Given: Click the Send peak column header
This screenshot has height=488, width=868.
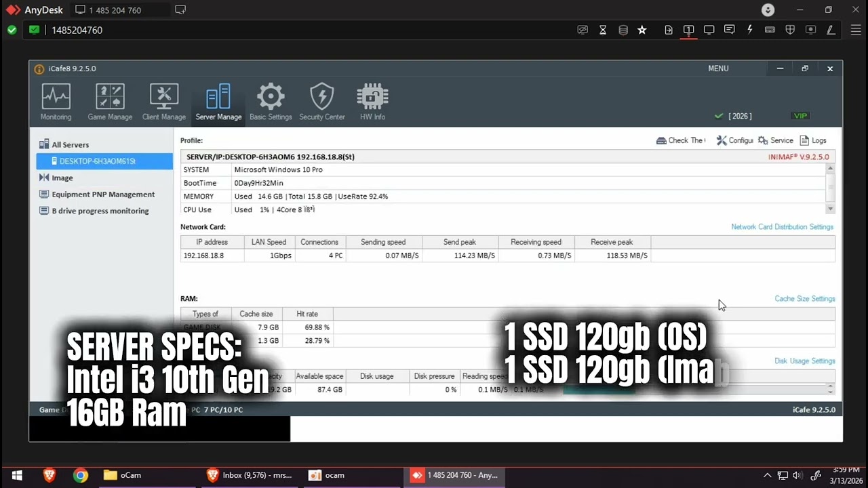Looking at the screenshot, I should point(460,242).
